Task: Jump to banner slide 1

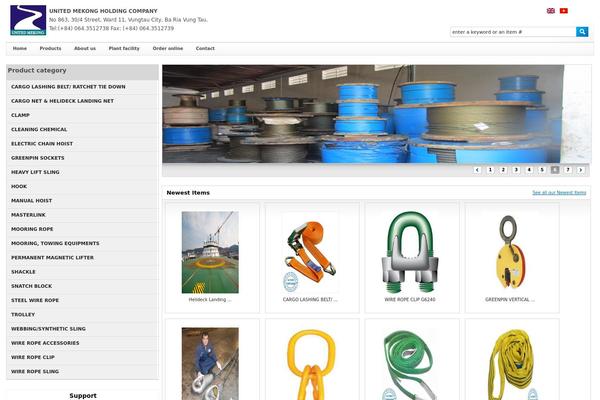Action: [x=490, y=170]
